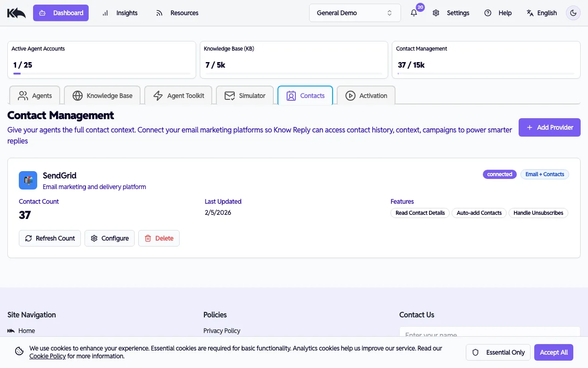Click the Help question mark icon
This screenshot has width=588, height=368.
[487, 13]
